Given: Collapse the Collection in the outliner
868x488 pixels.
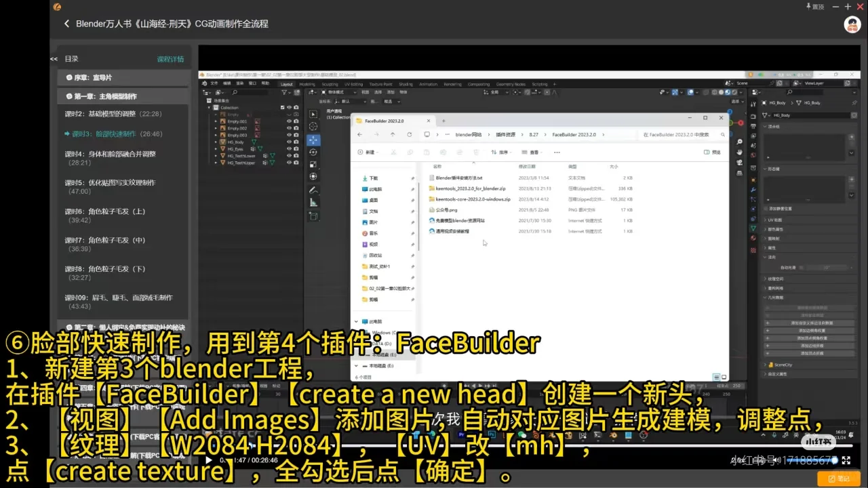Looking at the screenshot, I should [209, 108].
